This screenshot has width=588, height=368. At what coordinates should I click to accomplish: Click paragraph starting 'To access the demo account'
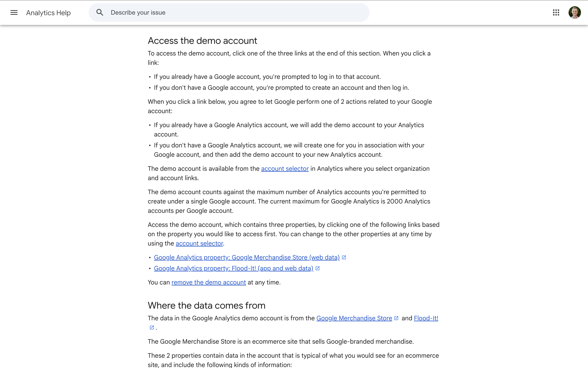pos(289,58)
